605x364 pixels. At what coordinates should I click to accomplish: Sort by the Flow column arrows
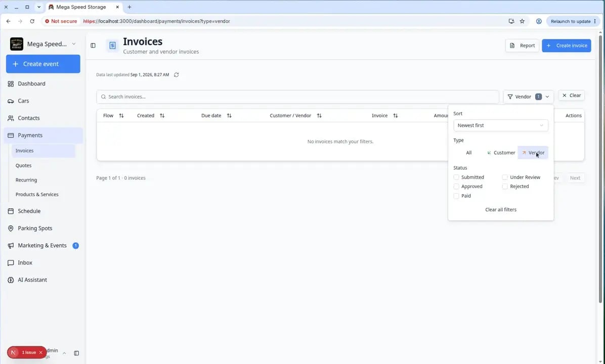tap(121, 116)
